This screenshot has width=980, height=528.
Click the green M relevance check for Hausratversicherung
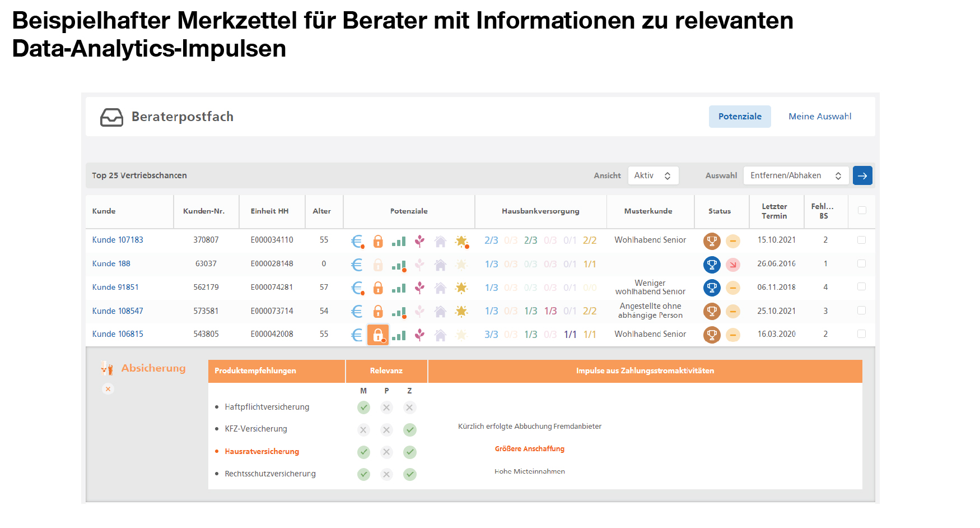pos(363,452)
